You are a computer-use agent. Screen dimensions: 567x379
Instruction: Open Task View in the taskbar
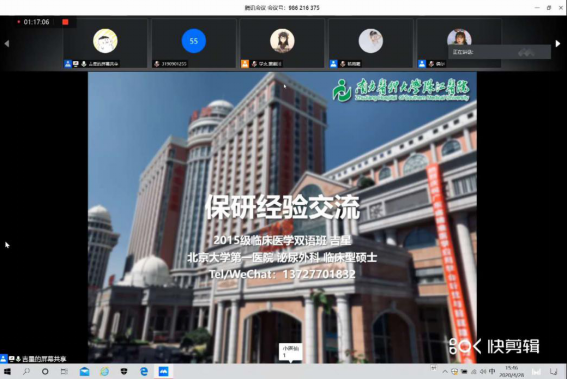[64, 371]
